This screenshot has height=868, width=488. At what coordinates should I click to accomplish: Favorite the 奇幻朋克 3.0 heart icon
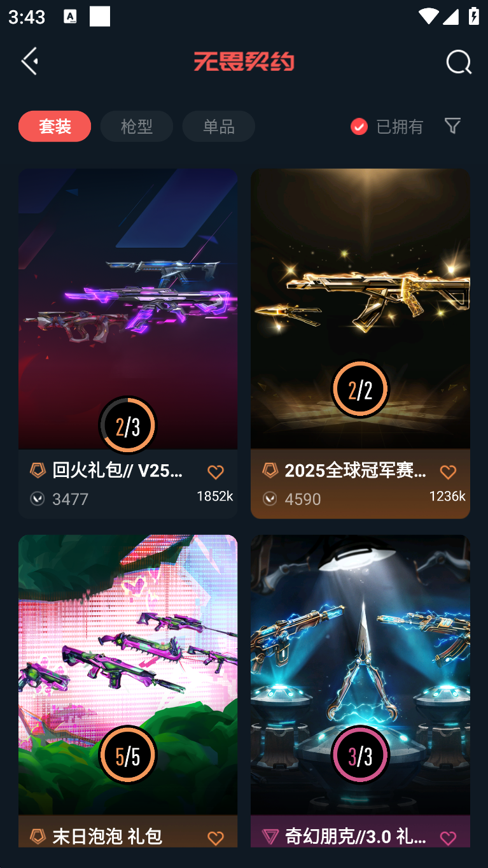448,838
